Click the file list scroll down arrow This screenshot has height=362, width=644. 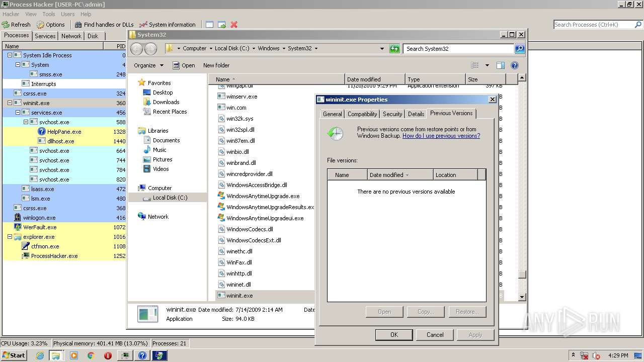click(522, 297)
